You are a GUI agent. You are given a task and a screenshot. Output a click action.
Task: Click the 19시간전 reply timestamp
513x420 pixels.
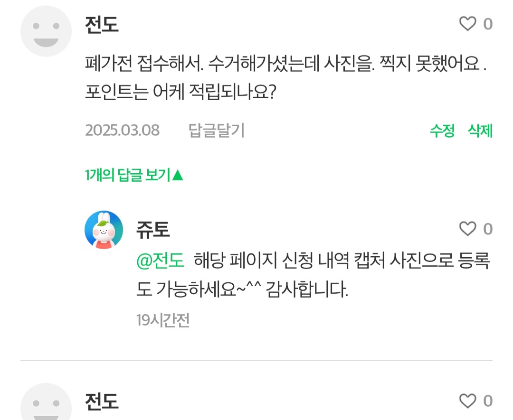pos(163,321)
